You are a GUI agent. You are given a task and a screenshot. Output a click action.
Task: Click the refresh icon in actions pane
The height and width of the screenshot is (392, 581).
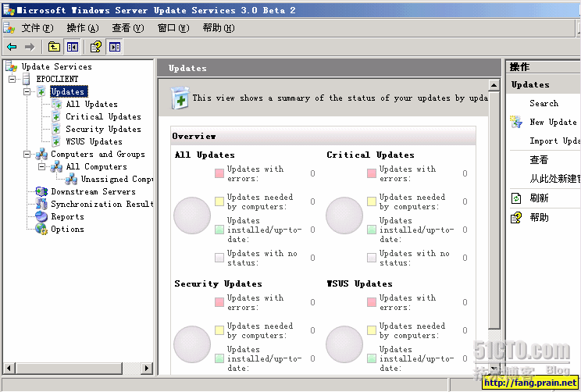click(x=516, y=198)
